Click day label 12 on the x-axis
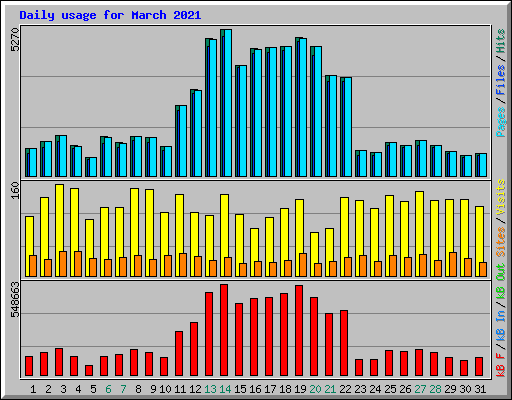512x400 pixels. (195, 389)
